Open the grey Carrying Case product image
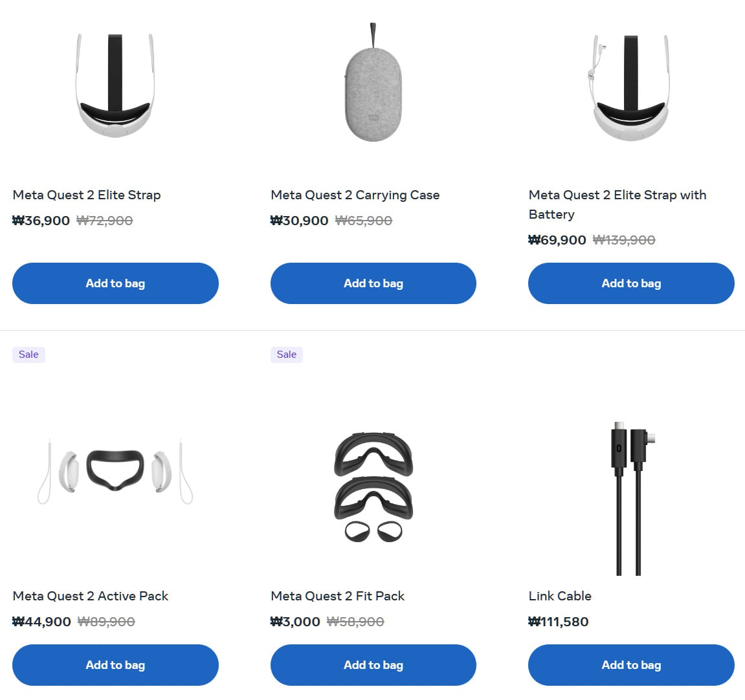745x700 pixels. tap(373, 82)
